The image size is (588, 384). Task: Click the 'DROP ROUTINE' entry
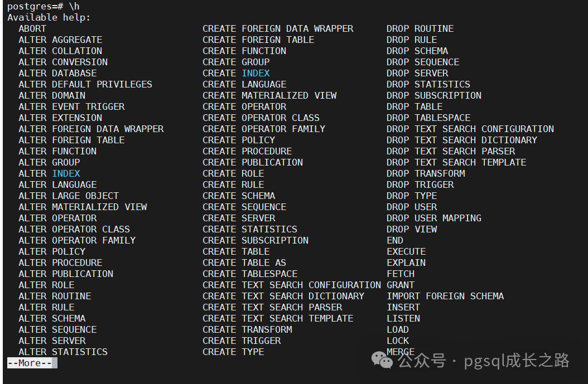point(421,29)
